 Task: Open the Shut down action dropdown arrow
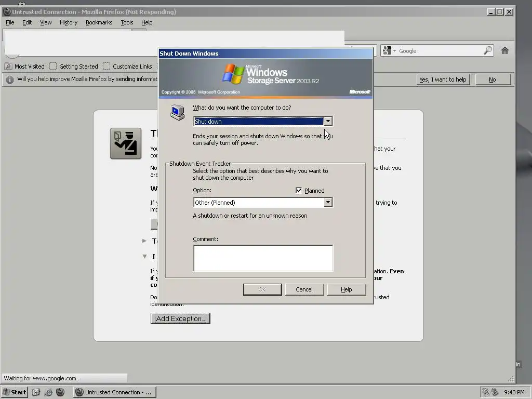pyautogui.click(x=328, y=122)
